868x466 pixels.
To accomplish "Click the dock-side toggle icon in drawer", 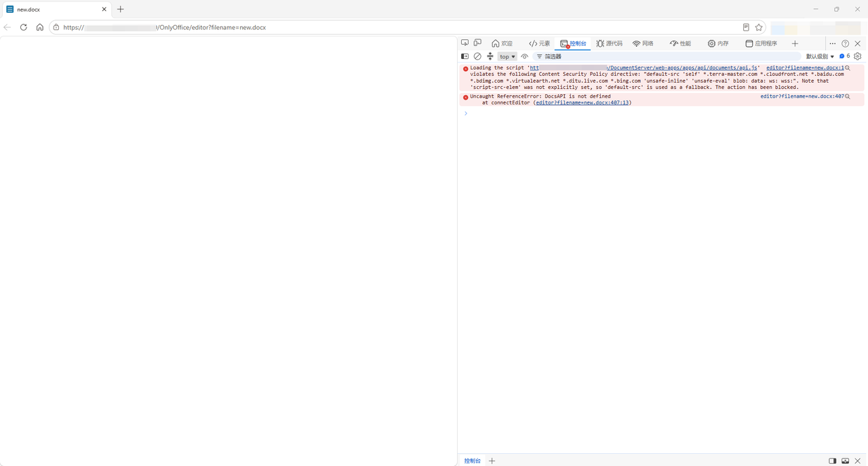I will pyautogui.click(x=832, y=461).
